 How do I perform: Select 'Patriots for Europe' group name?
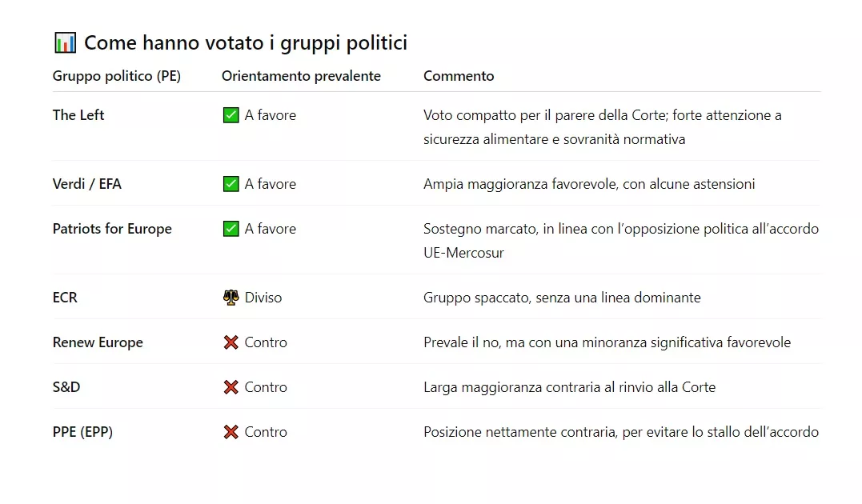point(112,229)
